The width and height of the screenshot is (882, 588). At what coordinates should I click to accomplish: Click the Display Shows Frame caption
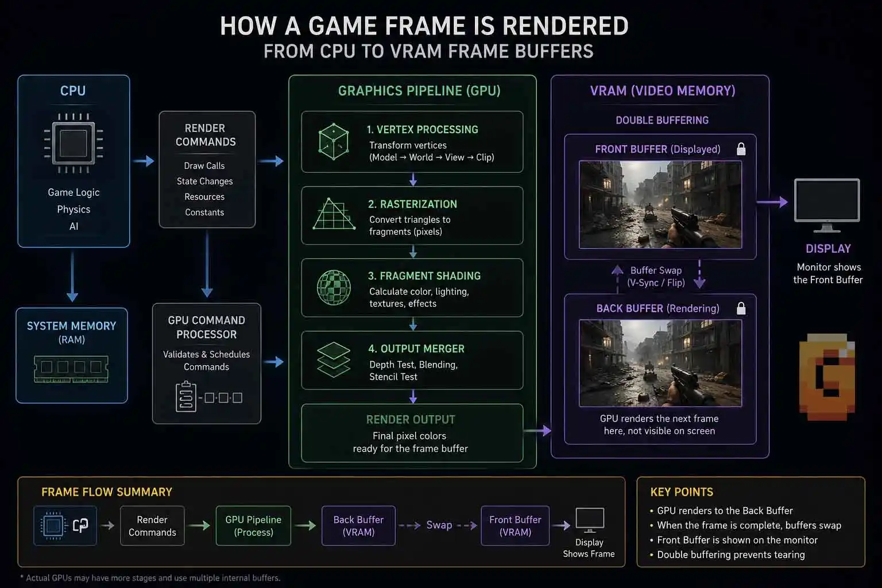(x=589, y=548)
